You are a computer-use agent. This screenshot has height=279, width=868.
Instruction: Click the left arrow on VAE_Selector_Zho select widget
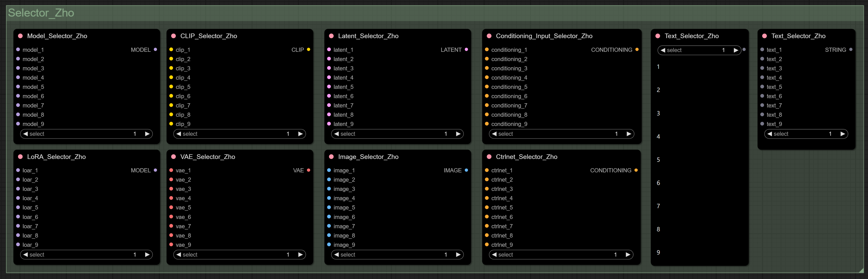179,255
